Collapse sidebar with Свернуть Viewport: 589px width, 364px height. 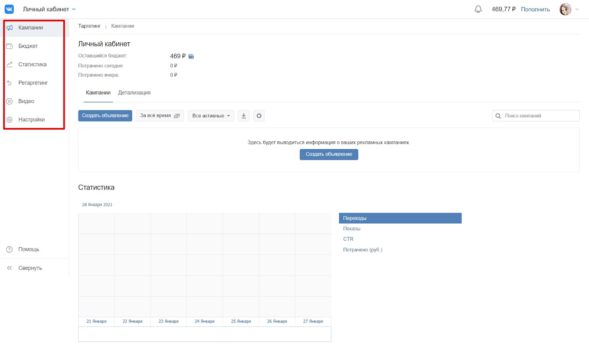[x=30, y=268]
